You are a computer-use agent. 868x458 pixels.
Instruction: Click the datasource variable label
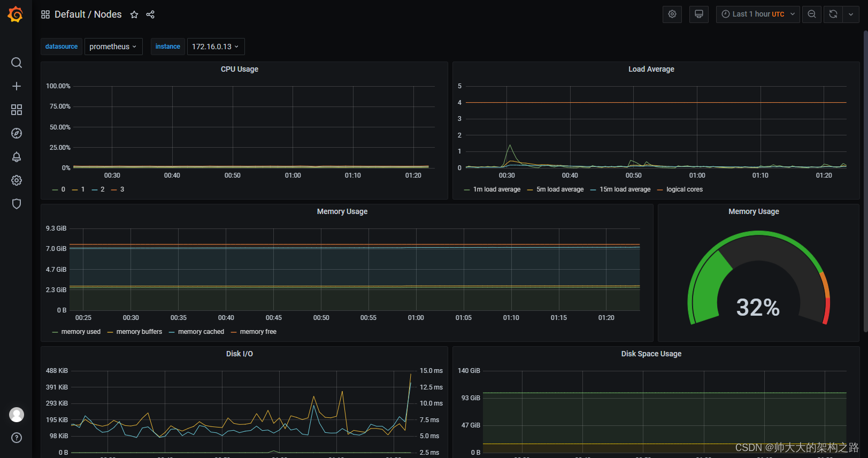(62, 47)
